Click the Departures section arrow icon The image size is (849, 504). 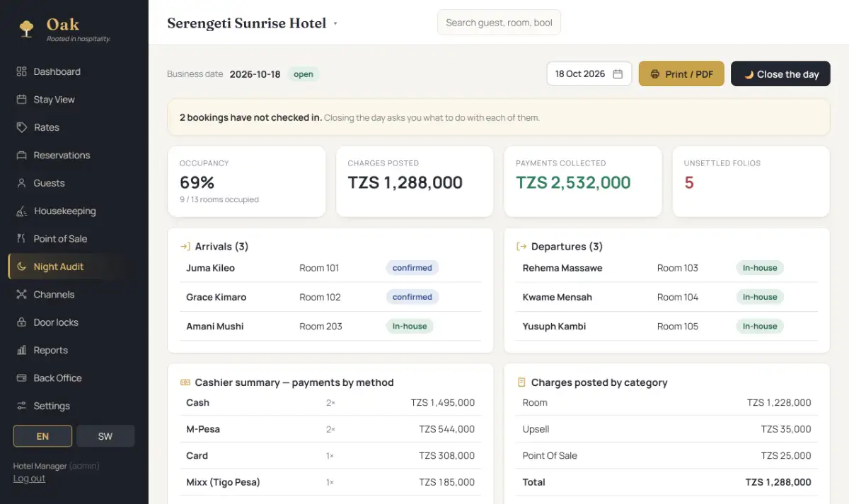tap(521, 247)
